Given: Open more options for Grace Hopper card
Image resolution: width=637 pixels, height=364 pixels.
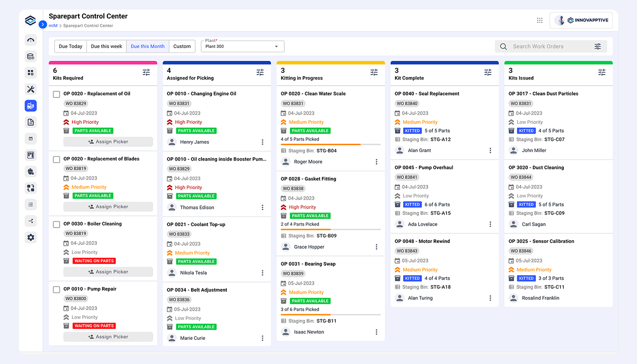Looking at the screenshot, I should pos(376,247).
